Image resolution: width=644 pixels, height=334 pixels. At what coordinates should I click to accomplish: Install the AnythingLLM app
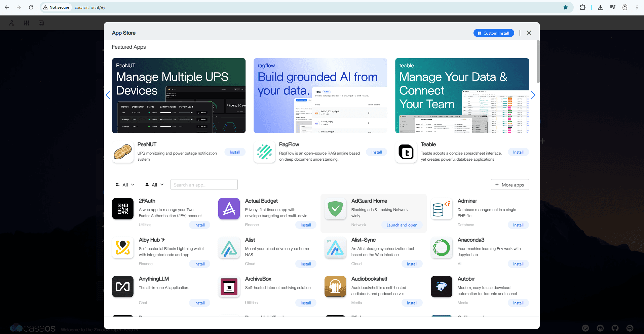pyautogui.click(x=199, y=303)
